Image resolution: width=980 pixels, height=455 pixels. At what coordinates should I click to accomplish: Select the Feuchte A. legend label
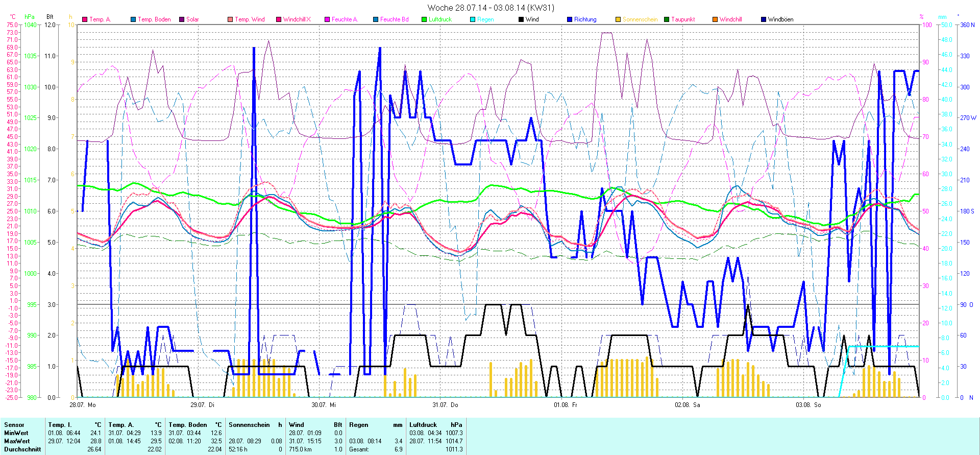pos(345,19)
